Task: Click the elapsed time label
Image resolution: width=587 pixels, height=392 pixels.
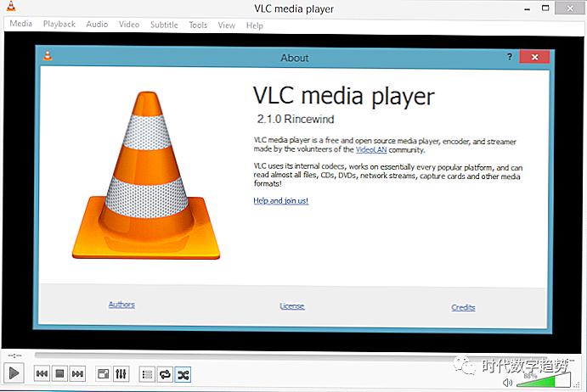Action: point(15,356)
